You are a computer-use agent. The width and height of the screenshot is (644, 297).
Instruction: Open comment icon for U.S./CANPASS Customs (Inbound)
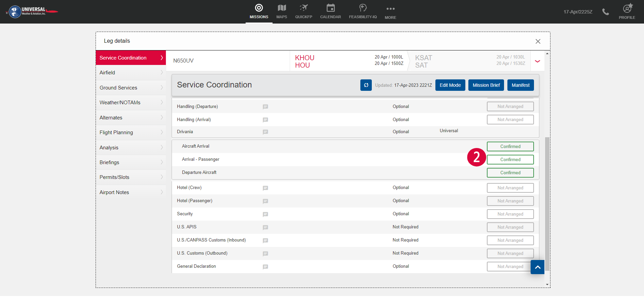coord(265,240)
